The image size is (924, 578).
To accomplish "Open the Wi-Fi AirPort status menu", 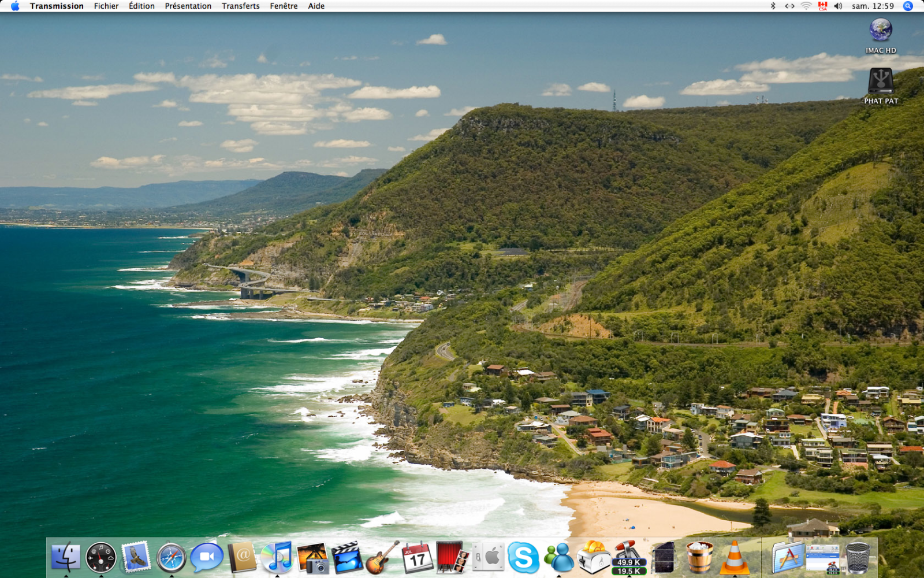I will (806, 6).
